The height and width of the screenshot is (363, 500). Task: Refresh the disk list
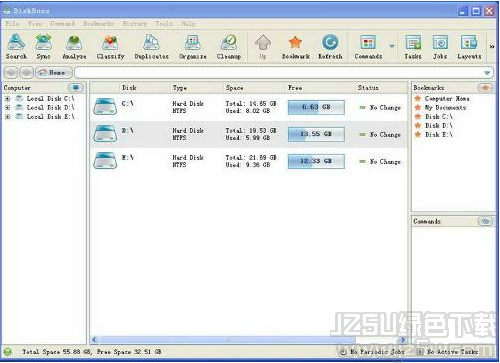pyautogui.click(x=330, y=47)
